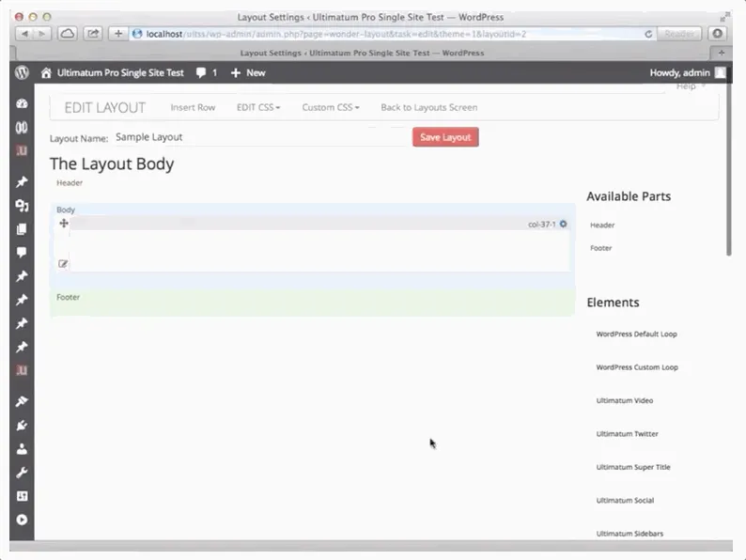
Task: Click the green Footer section label
Action: click(x=68, y=297)
